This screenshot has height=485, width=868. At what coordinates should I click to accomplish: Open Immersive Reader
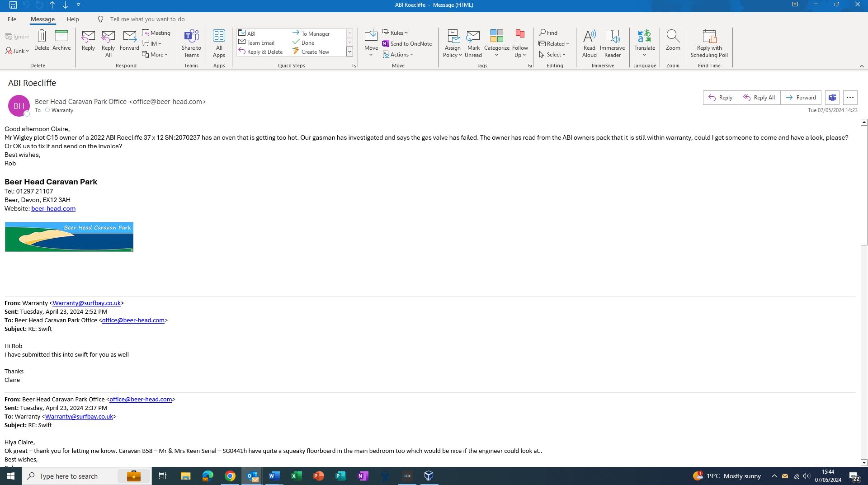(x=612, y=44)
